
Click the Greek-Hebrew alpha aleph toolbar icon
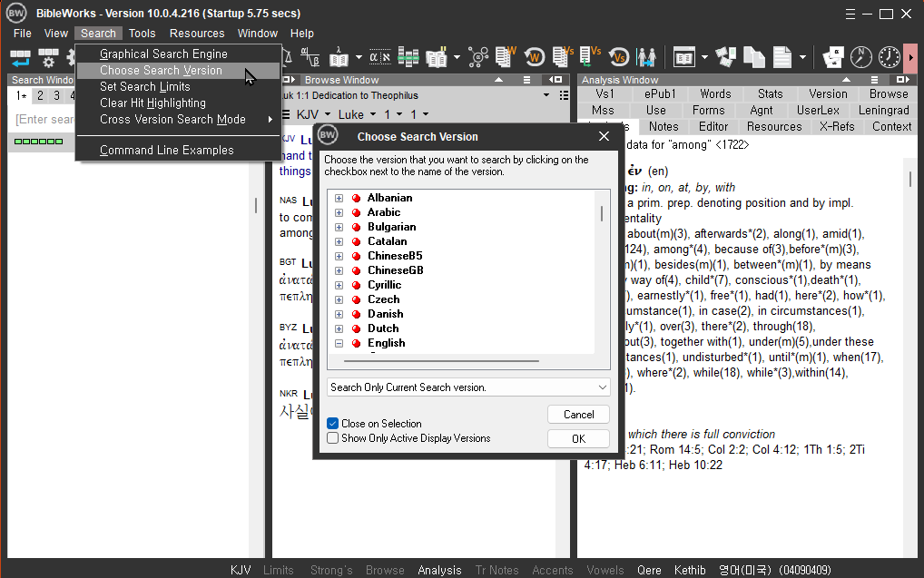[379, 57]
